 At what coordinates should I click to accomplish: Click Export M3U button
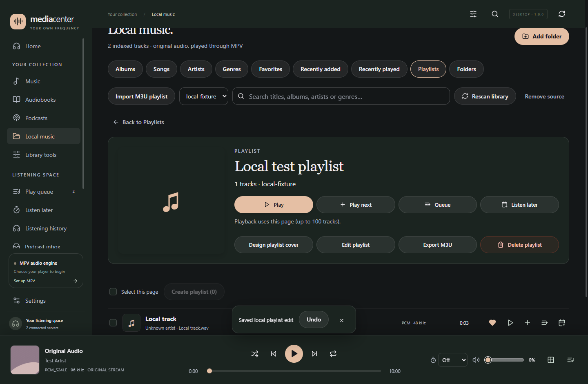[438, 245]
